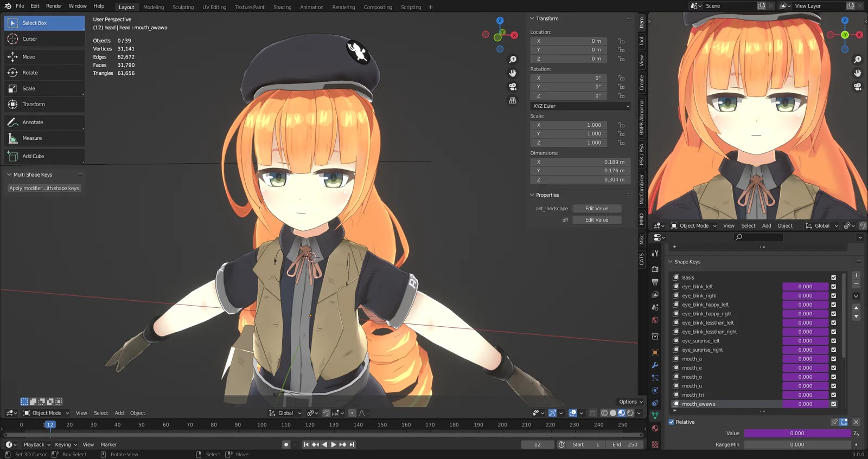Uncheck Basis shape key checkbox

click(x=834, y=277)
